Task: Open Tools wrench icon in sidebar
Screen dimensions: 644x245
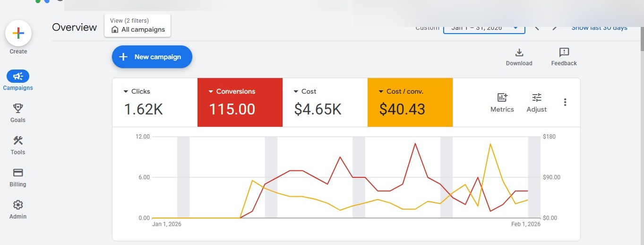Action: pos(18,140)
